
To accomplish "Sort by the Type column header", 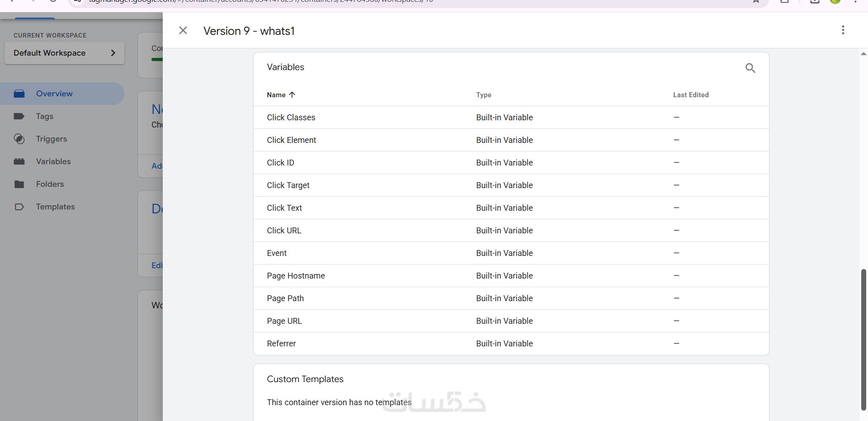I will [x=483, y=95].
